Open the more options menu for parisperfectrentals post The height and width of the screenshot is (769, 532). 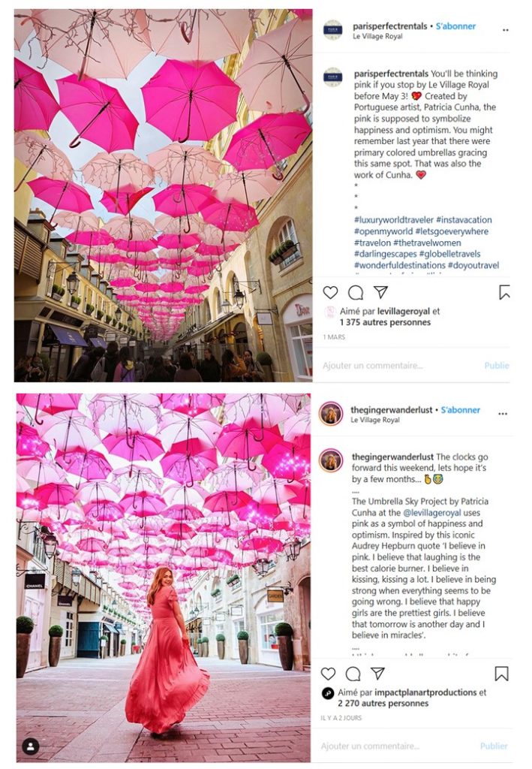(x=506, y=30)
